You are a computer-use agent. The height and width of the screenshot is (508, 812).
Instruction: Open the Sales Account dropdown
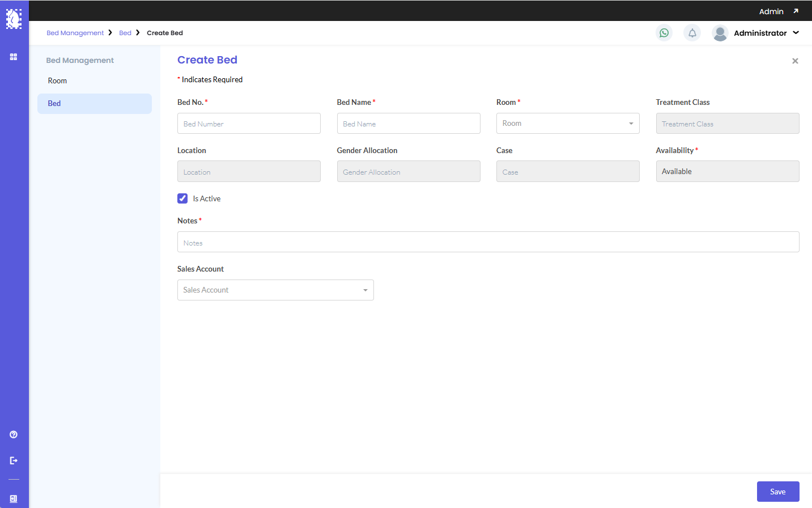(275, 290)
